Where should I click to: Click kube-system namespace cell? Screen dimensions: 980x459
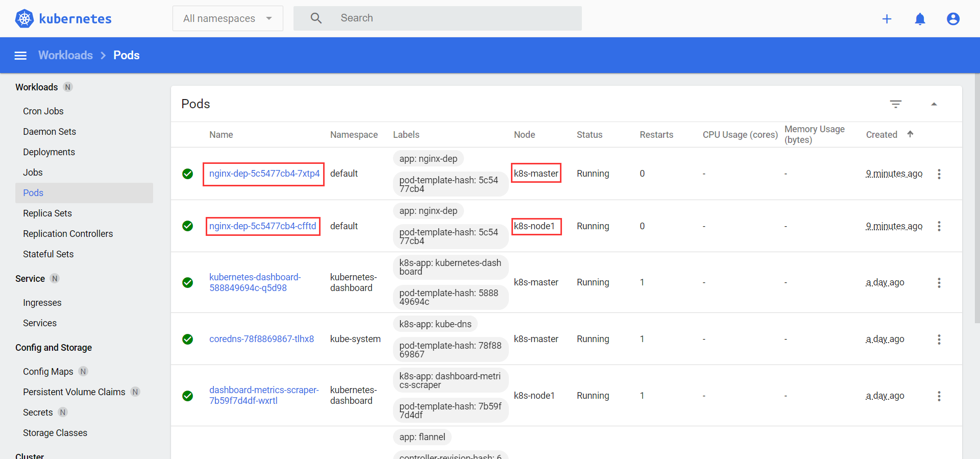pos(355,339)
